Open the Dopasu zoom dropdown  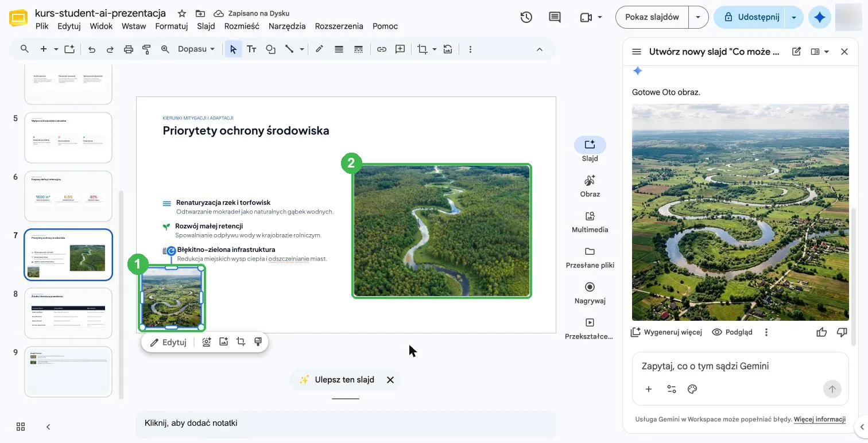click(196, 49)
